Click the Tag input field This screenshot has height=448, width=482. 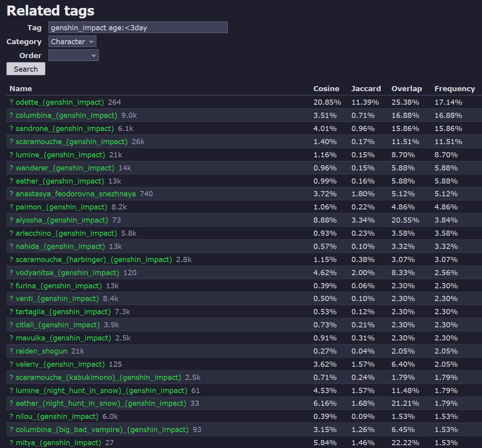(138, 27)
